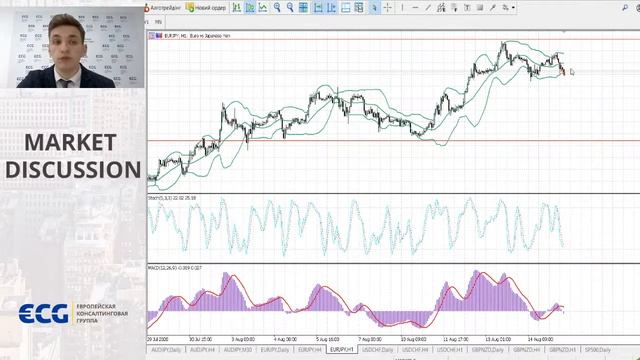Pick the horizontal line drawing tool
Viewport: 640px width, 360px height.
point(415,7)
